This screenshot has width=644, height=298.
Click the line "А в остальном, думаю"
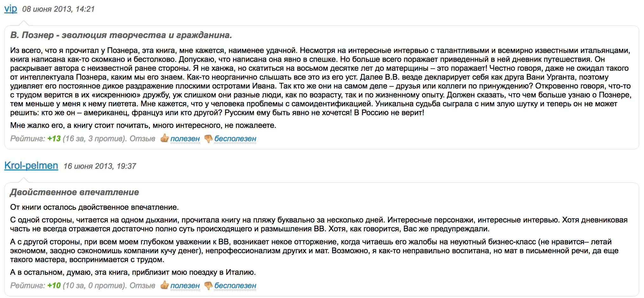coord(133,272)
